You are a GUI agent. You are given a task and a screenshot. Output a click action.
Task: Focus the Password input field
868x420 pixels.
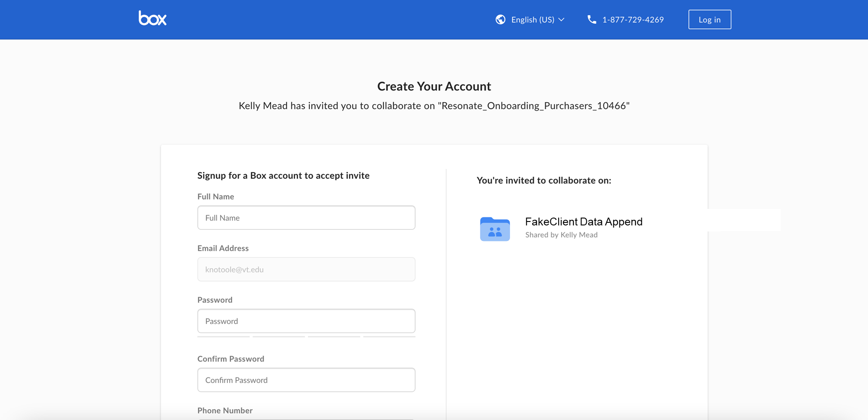pos(306,321)
